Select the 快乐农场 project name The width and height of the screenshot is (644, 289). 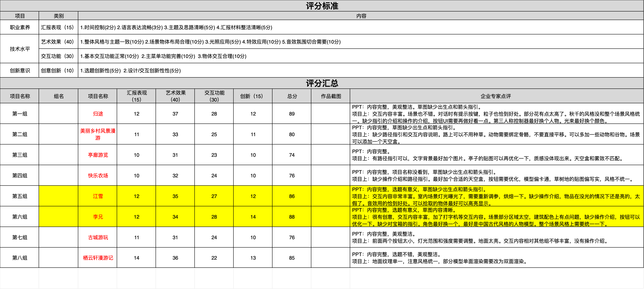(98, 176)
